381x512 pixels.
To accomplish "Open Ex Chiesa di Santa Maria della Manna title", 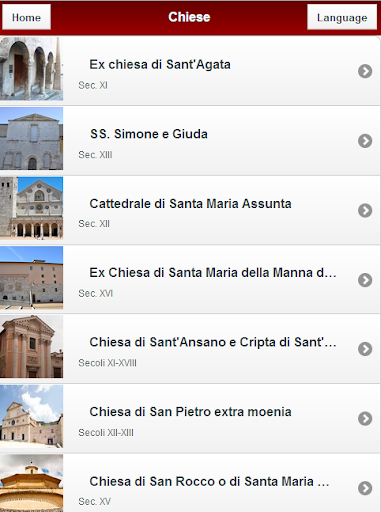I will 213,273.
